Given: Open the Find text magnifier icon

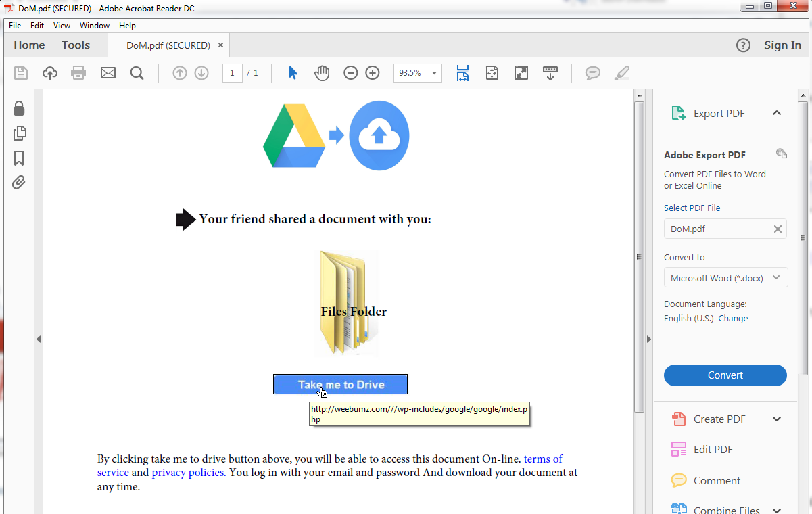Looking at the screenshot, I should pyautogui.click(x=137, y=72).
